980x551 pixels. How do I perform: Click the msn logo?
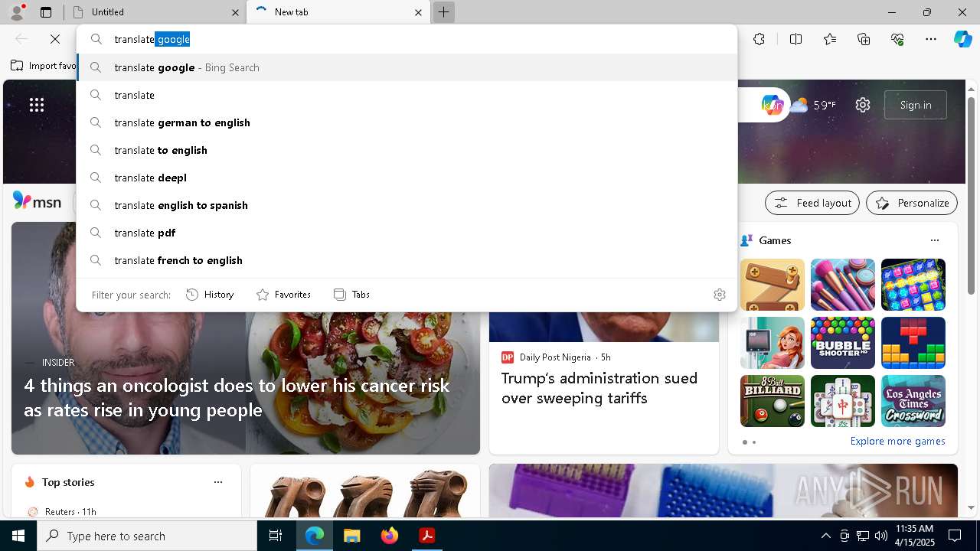[x=37, y=201]
